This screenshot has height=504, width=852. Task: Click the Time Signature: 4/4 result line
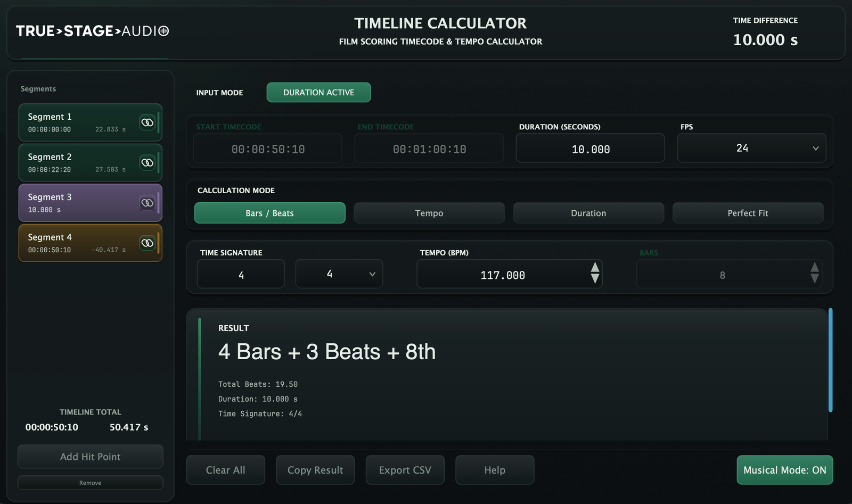pos(260,414)
